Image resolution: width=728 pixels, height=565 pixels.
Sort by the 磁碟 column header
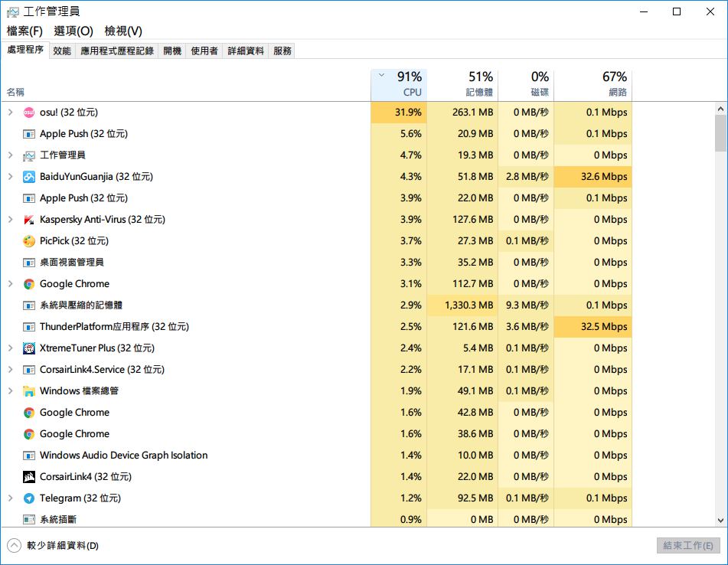[x=526, y=84]
